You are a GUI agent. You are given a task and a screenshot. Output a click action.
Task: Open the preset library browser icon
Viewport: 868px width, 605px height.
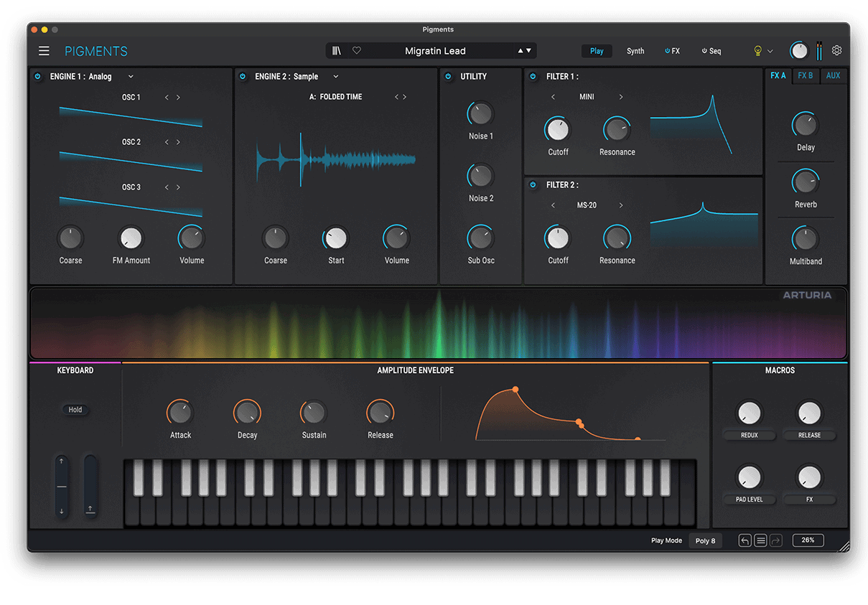(x=336, y=51)
